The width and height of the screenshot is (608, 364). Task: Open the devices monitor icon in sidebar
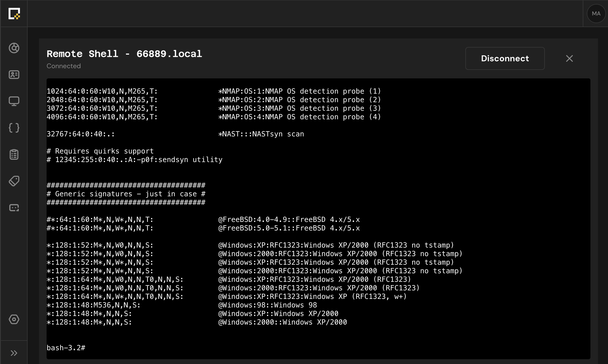click(x=14, y=101)
